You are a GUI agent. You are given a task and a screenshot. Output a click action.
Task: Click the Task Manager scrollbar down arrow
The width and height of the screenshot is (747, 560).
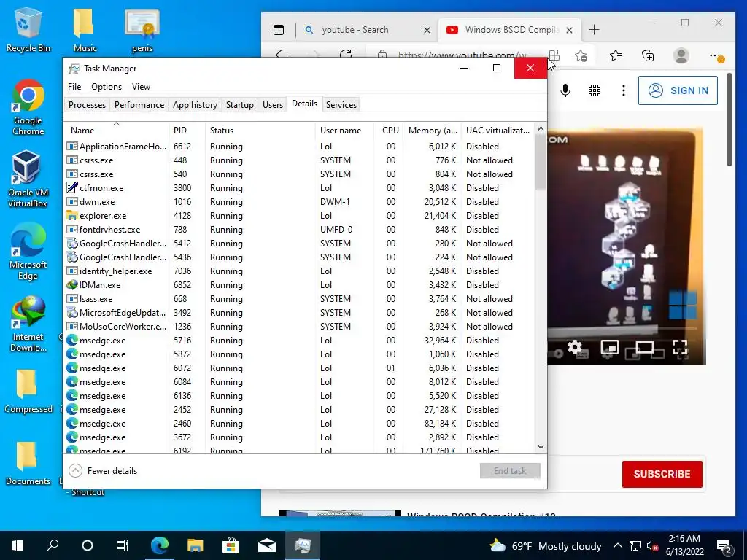[541, 447]
